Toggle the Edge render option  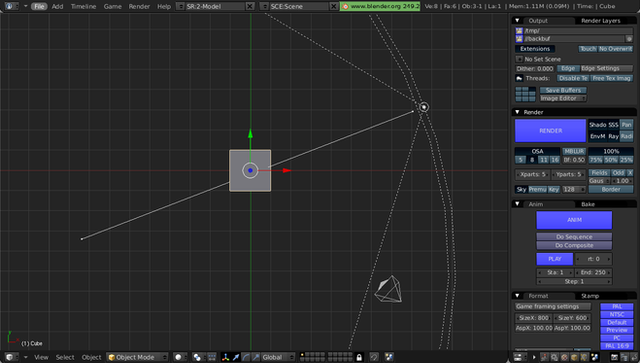(x=568, y=68)
